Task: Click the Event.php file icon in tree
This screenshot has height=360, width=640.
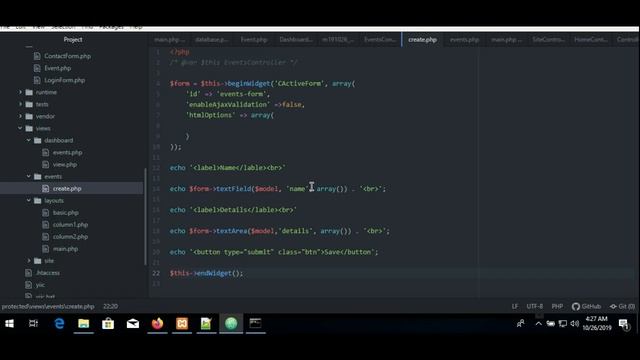Action: click(x=37, y=68)
